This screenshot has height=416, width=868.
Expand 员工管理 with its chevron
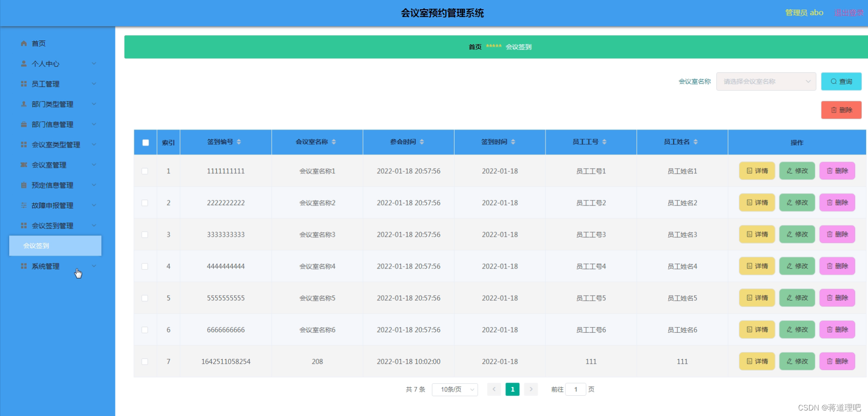pos(94,84)
